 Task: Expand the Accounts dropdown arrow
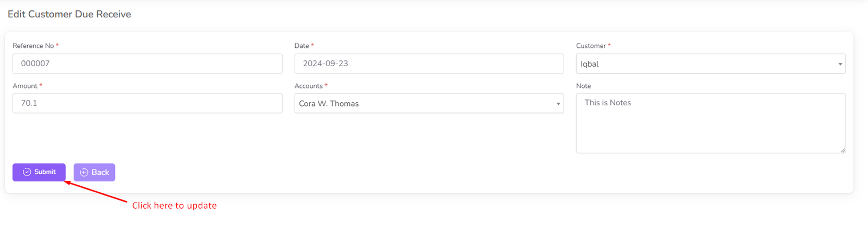coord(558,104)
